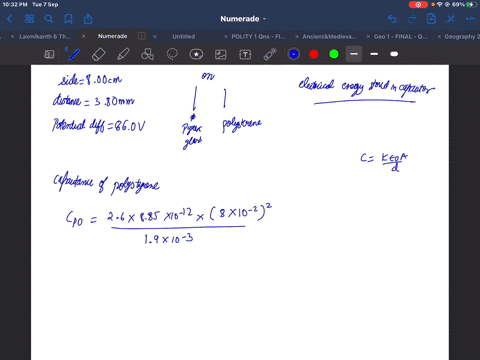The width and height of the screenshot is (480, 360).
Task: Tap the screen recording indicator
Action: coord(418,4)
